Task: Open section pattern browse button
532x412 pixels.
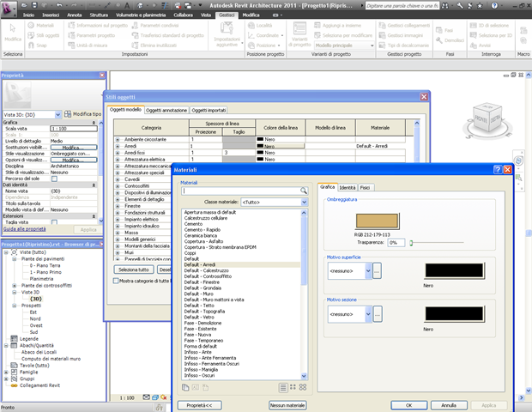Action: (x=377, y=314)
